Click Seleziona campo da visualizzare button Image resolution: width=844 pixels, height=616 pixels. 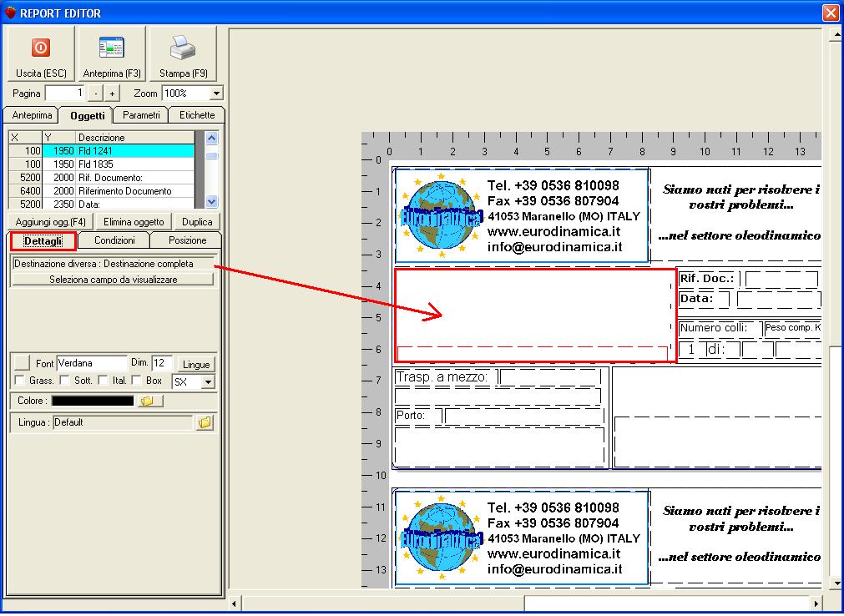click(x=113, y=280)
